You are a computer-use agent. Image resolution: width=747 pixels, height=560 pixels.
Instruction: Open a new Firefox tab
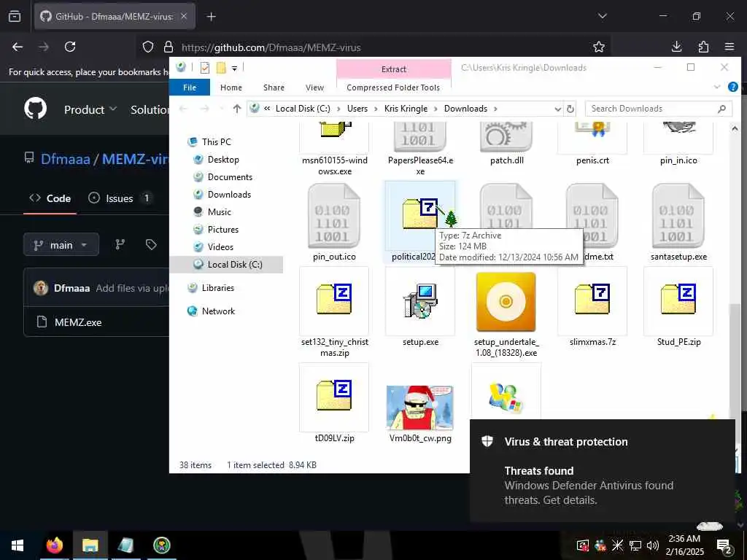[x=211, y=17]
